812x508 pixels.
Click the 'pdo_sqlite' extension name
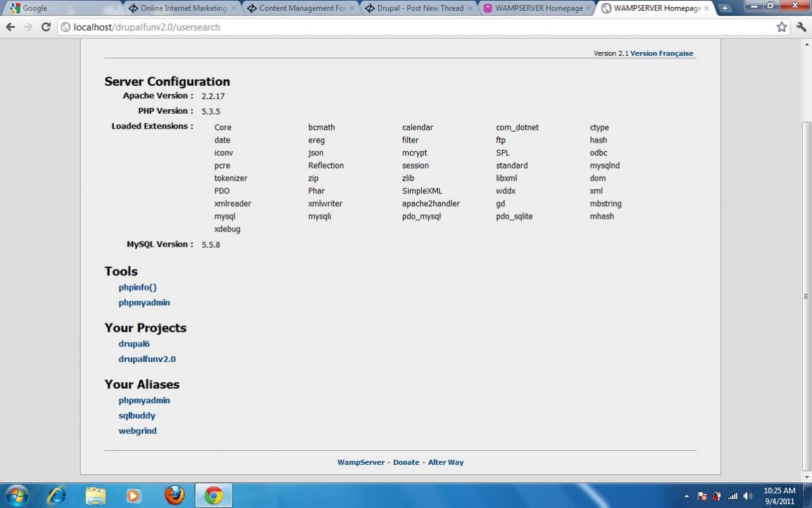pos(515,216)
